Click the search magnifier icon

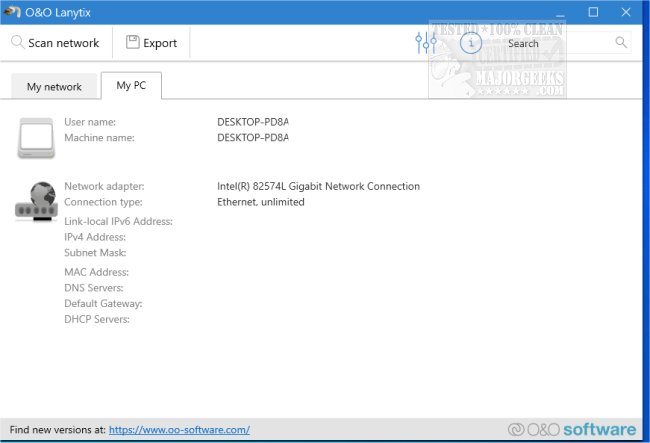pyautogui.click(x=621, y=42)
